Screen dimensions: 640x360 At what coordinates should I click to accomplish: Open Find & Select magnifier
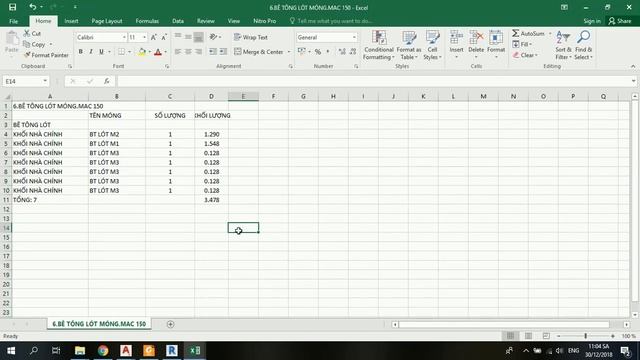[x=583, y=45]
